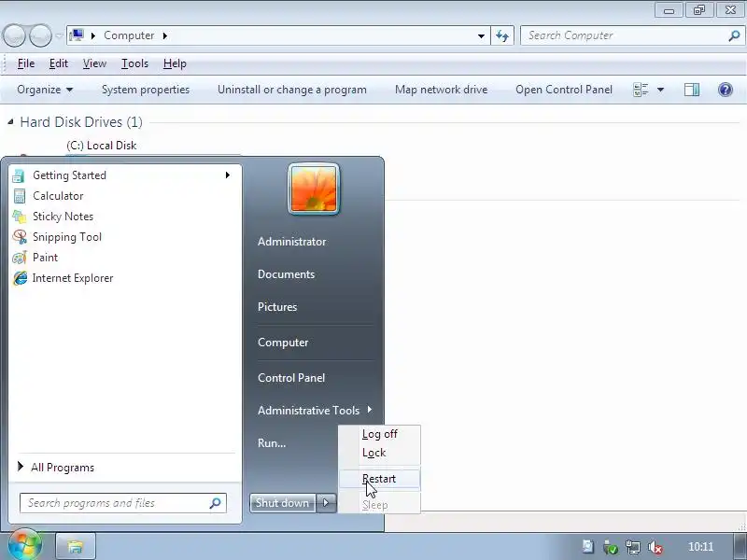
Task: Click arrow next to Shut down button
Action: 326,502
